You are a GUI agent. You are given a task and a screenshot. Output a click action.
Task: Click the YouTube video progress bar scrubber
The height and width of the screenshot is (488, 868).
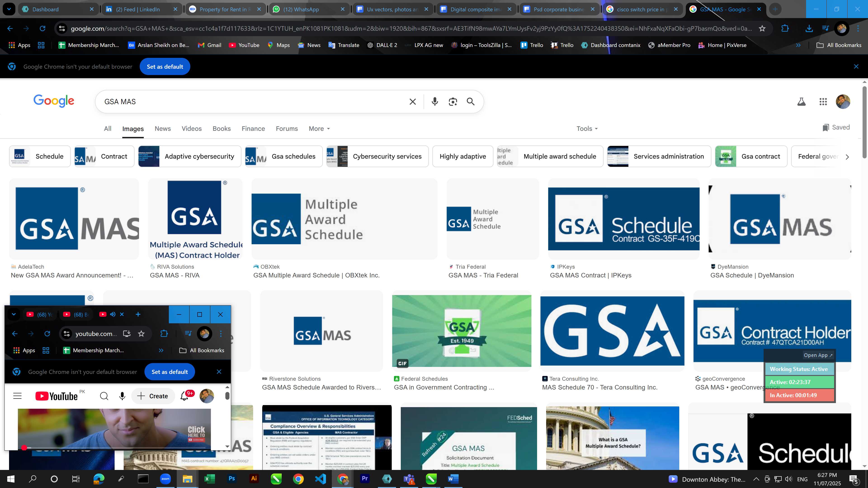24,448
